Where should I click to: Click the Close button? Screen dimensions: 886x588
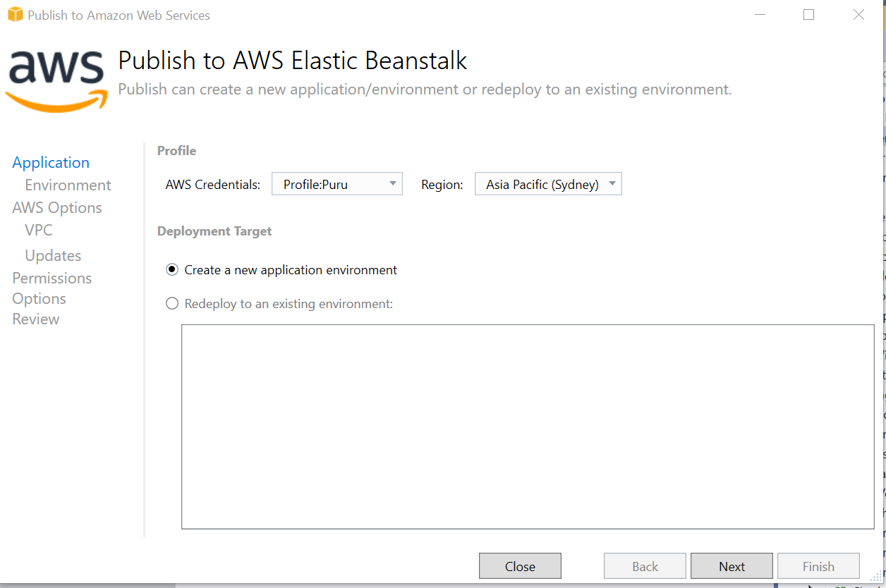pyautogui.click(x=520, y=566)
